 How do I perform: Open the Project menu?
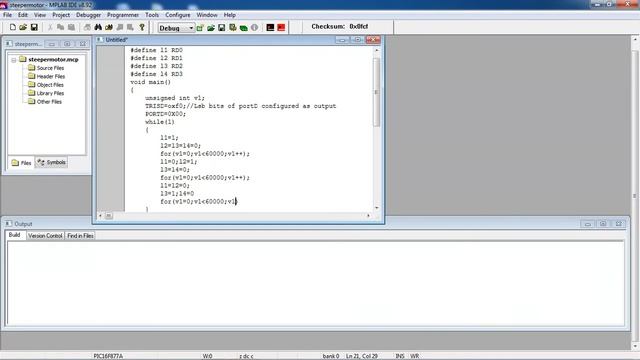point(61,15)
